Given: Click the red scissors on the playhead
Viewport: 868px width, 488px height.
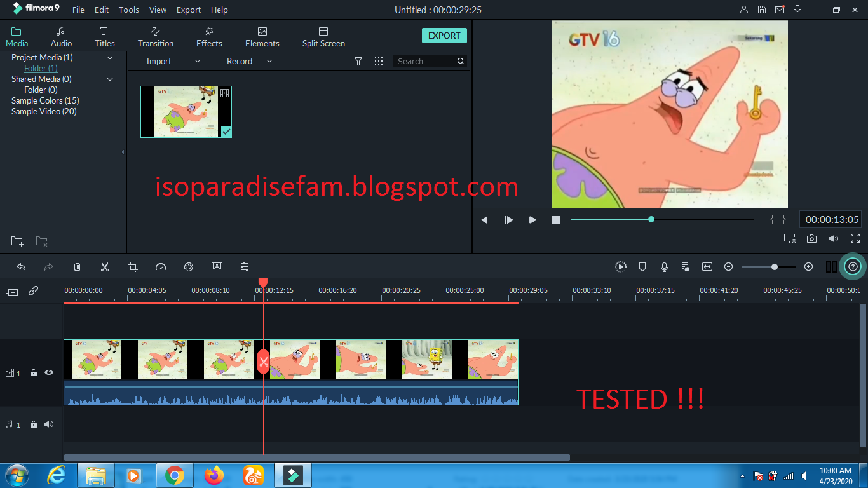Looking at the screenshot, I should [x=263, y=362].
